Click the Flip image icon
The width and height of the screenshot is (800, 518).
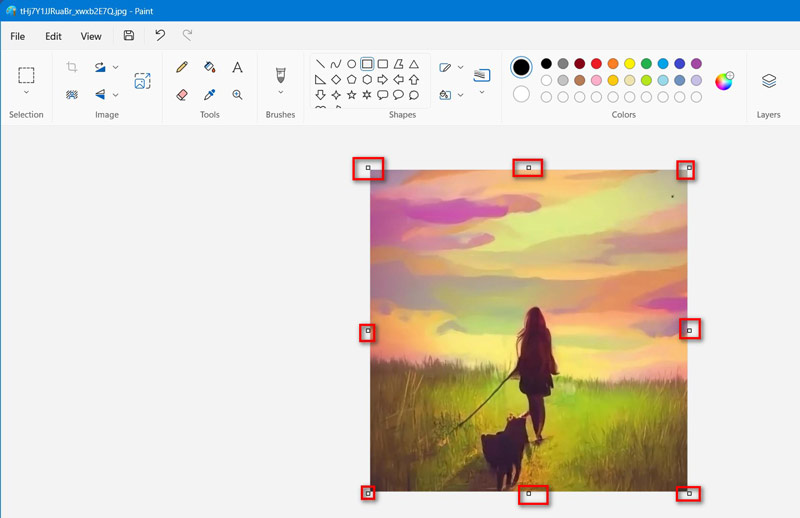pos(100,94)
